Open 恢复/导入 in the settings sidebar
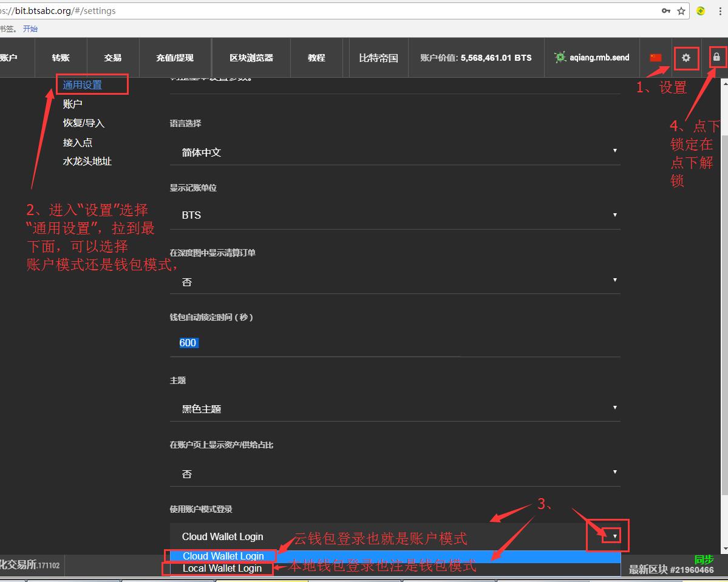Image resolution: width=728 pixels, height=582 pixels. pyautogui.click(x=84, y=123)
